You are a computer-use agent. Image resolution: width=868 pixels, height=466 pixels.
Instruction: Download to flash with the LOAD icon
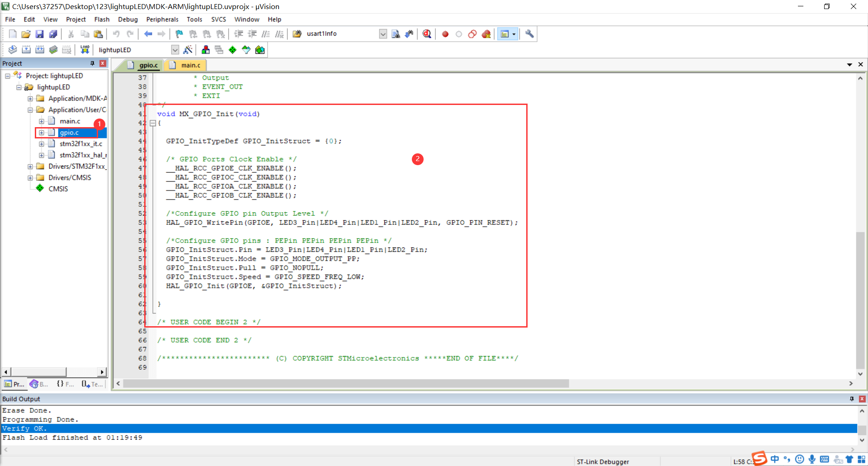pyautogui.click(x=85, y=50)
